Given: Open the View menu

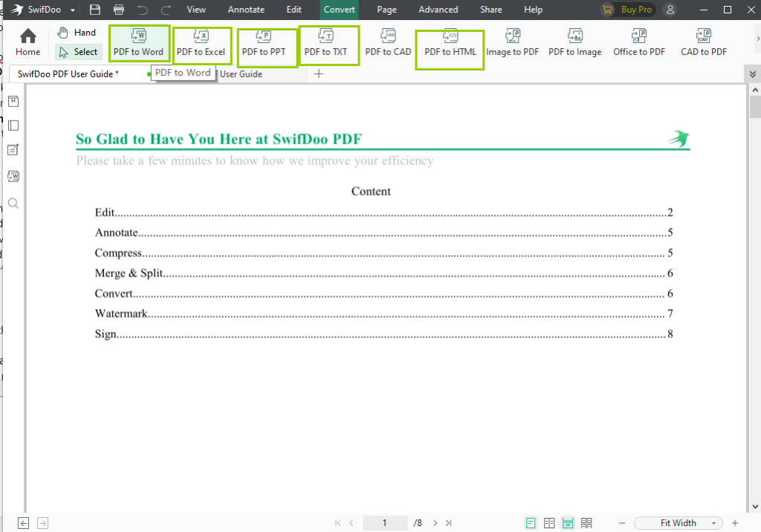Looking at the screenshot, I should click(x=196, y=10).
